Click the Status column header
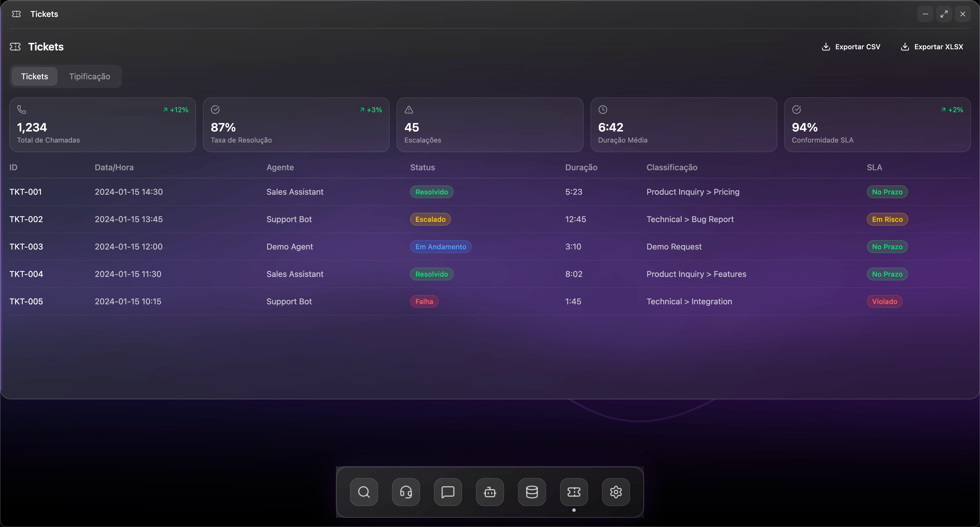980x527 pixels. [422, 167]
